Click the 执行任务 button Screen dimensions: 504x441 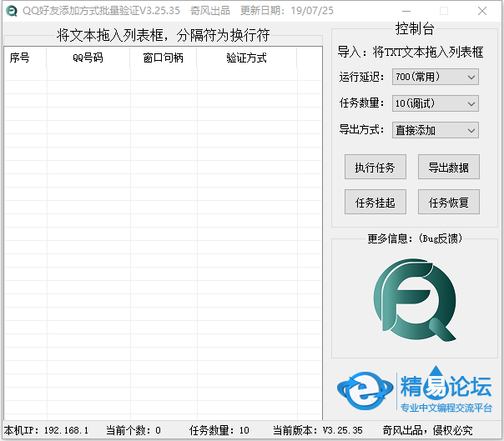coord(375,167)
